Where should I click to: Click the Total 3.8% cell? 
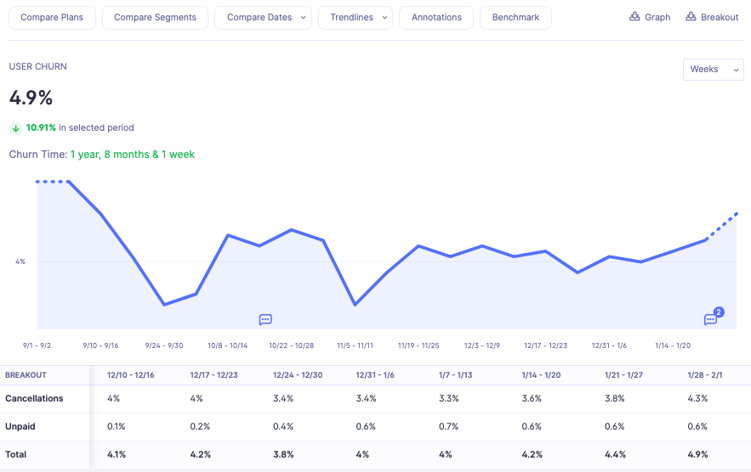pos(284,454)
